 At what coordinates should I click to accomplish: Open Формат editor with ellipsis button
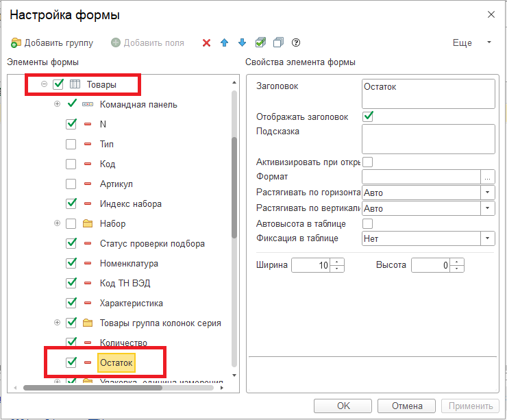pyautogui.click(x=488, y=177)
